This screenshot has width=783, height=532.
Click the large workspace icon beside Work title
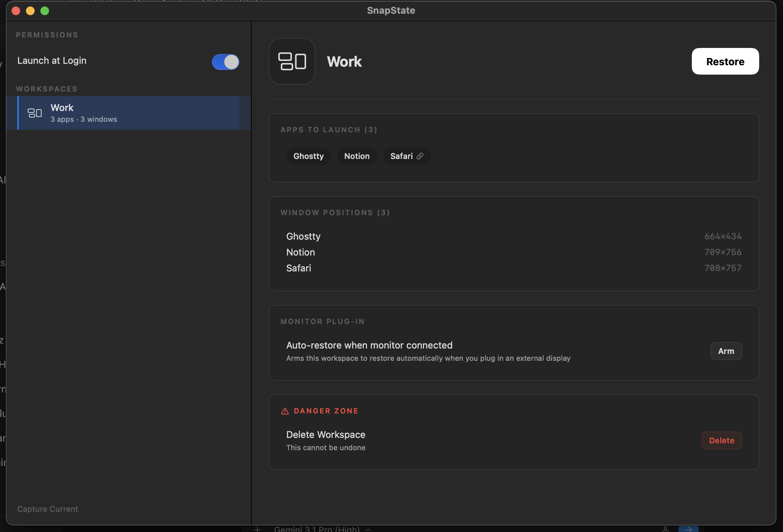pos(292,61)
